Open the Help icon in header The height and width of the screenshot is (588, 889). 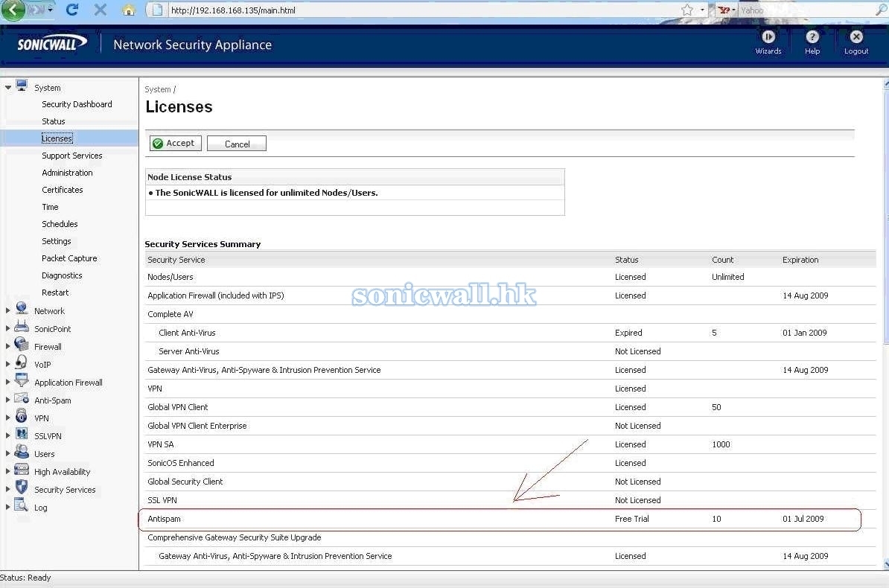click(x=812, y=37)
